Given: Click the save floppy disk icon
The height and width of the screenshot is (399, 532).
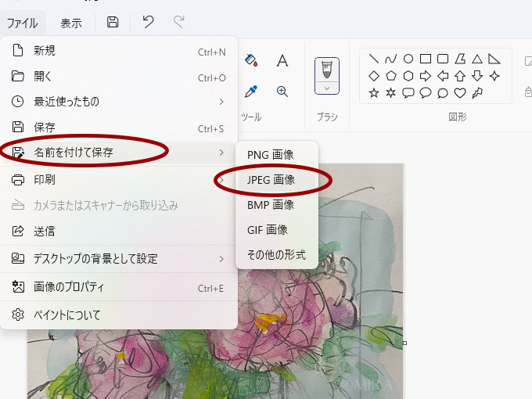Looking at the screenshot, I should tap(113, 23).
